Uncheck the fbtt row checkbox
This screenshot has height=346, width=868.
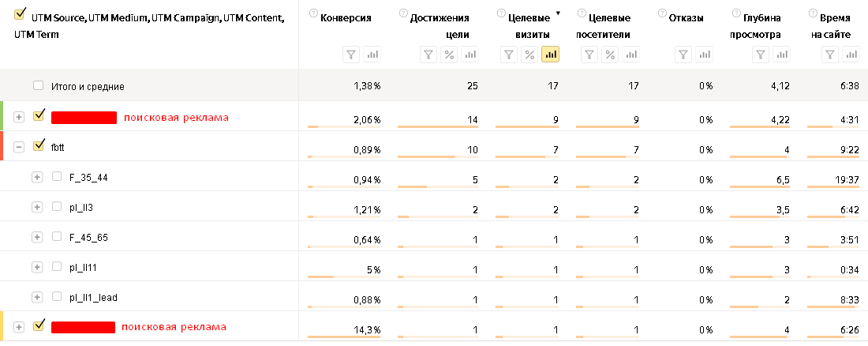click(x=39, y=146)
